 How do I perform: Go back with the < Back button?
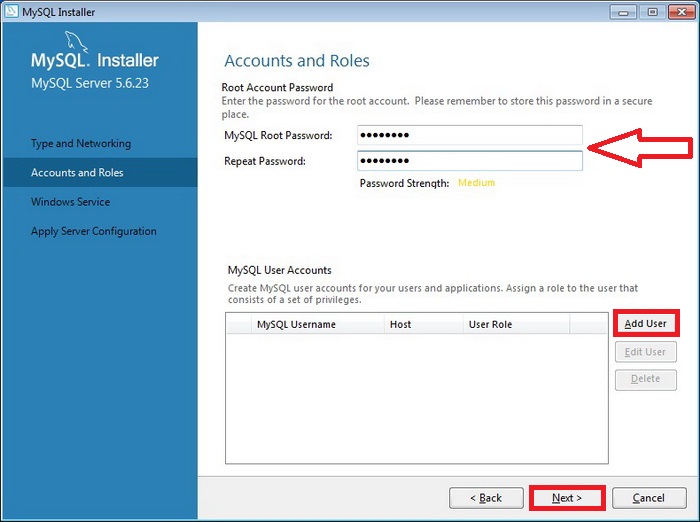pos(486,498)
